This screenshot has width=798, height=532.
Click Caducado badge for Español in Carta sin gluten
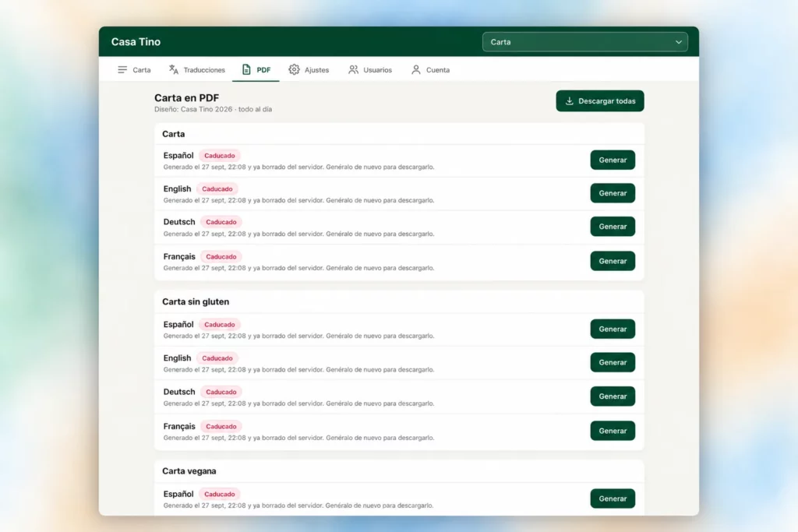tap(219, 325)
